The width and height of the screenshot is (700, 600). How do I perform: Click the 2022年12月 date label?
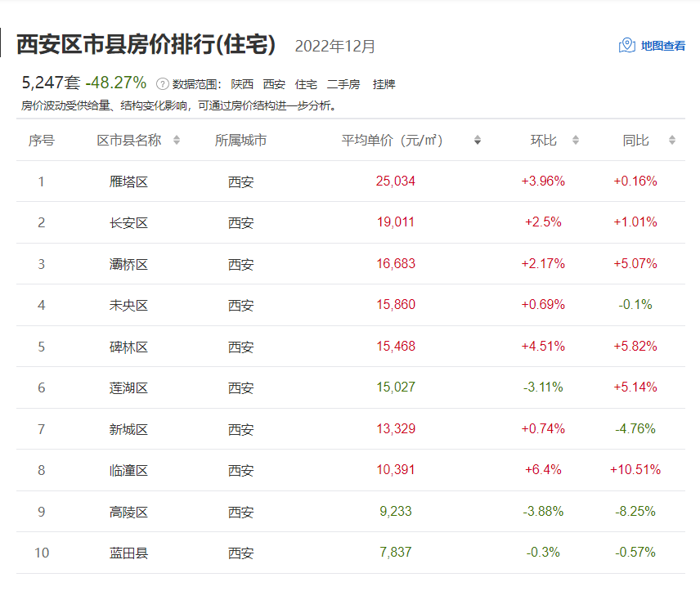tap(334, 46)
